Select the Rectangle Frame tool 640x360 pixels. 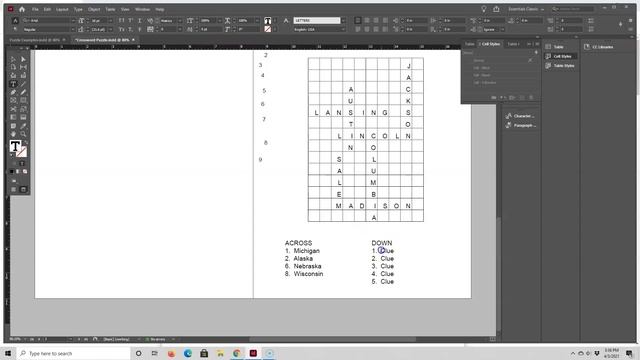pos(13,100)
